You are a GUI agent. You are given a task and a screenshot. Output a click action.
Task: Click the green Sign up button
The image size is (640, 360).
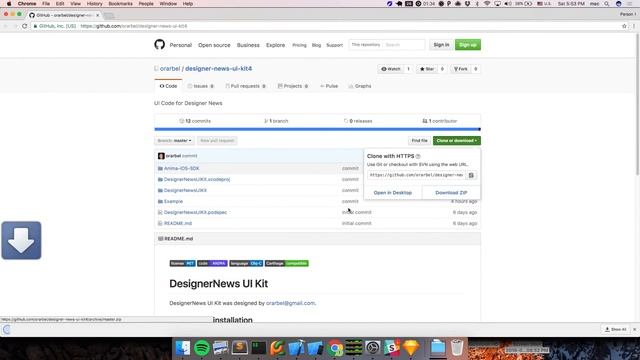(468, 44)
